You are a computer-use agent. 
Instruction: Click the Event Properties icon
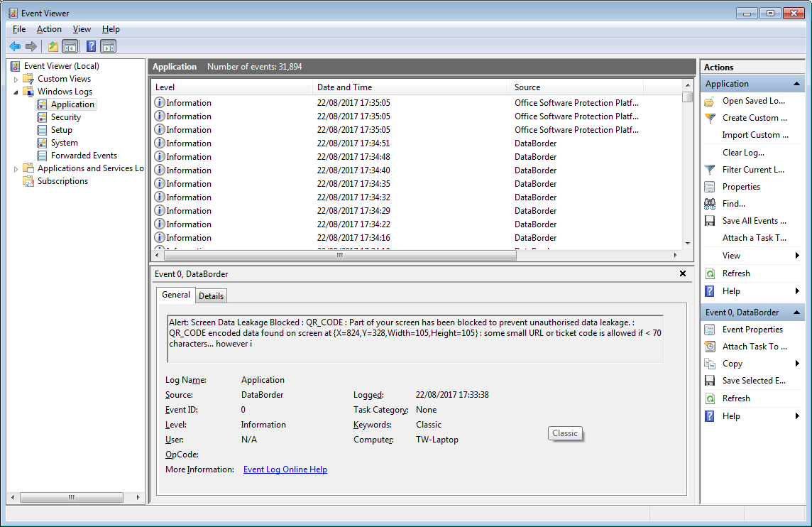(x=709, y=330)
